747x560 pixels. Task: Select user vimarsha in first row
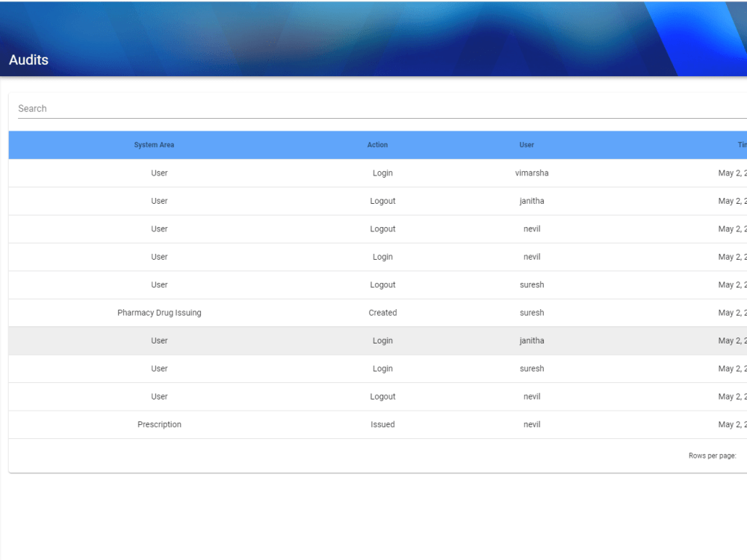(532, 173)
